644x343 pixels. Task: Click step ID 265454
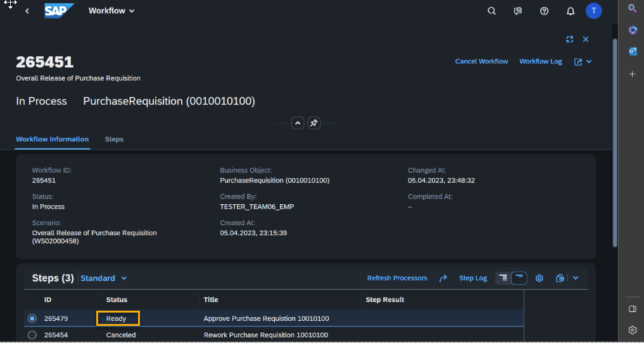(56, 335)
